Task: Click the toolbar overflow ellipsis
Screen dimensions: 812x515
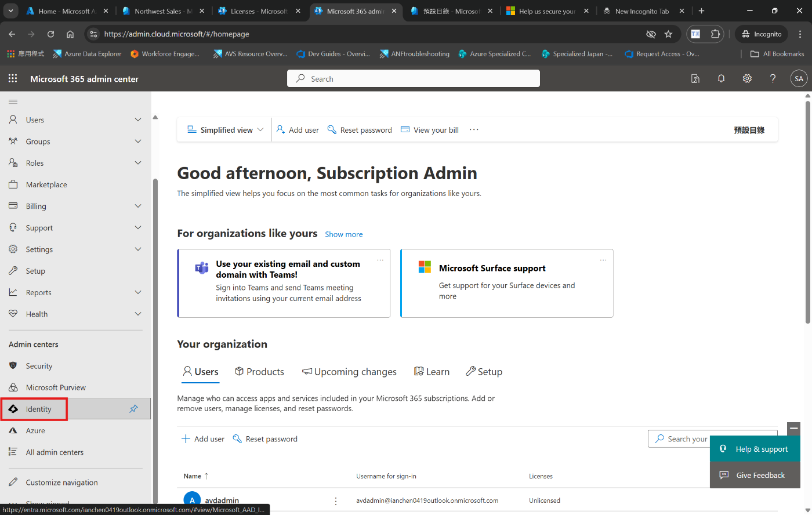Action: (x=474, y=129)
